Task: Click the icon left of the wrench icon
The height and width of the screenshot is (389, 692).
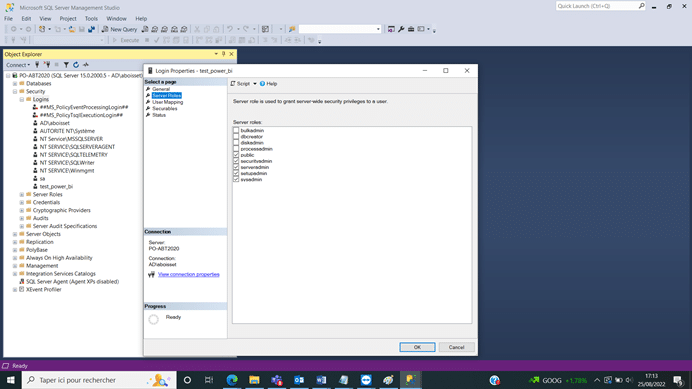Action: pos(391,29)
